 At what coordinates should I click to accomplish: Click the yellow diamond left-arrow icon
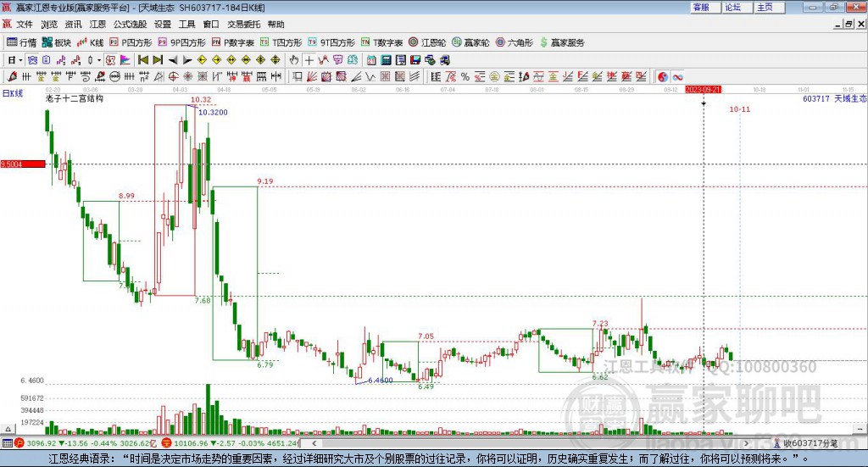coord(202,60)
